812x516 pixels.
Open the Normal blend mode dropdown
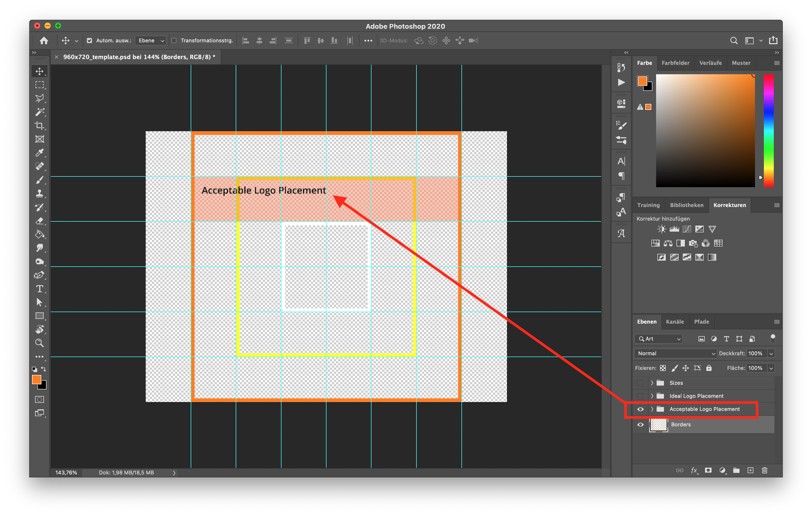[x=675, y=353]
